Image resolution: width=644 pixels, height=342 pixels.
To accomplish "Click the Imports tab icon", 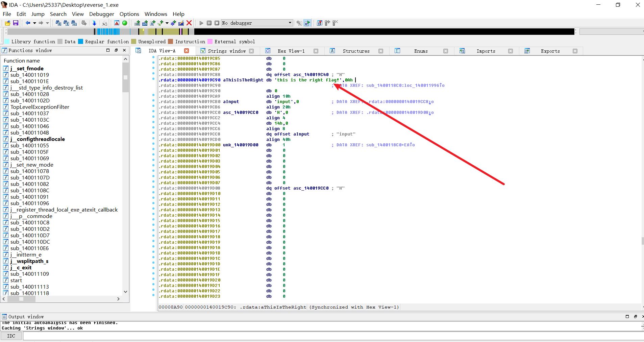I will pyautogui.click(x=462, y=51).
